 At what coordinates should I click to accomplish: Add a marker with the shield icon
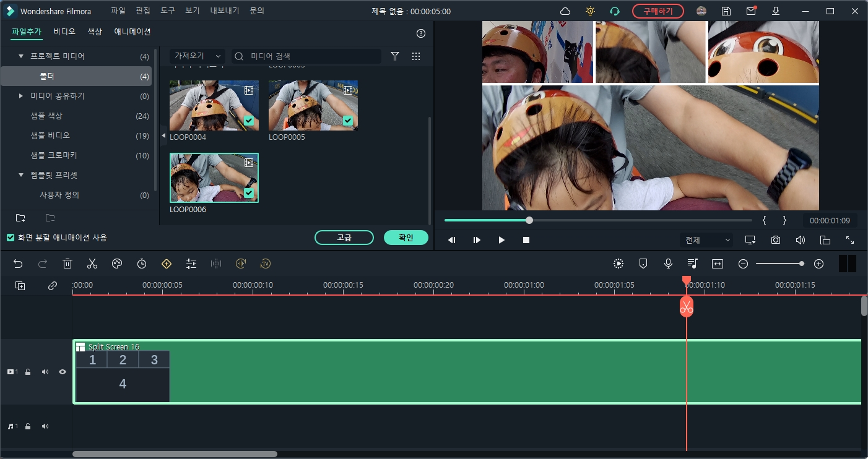click(x=643, y=264)
